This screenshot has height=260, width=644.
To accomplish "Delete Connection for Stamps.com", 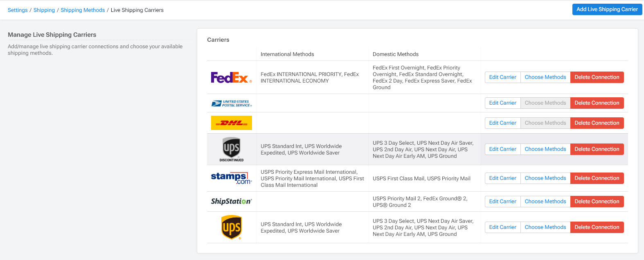I will coord(597,178).
